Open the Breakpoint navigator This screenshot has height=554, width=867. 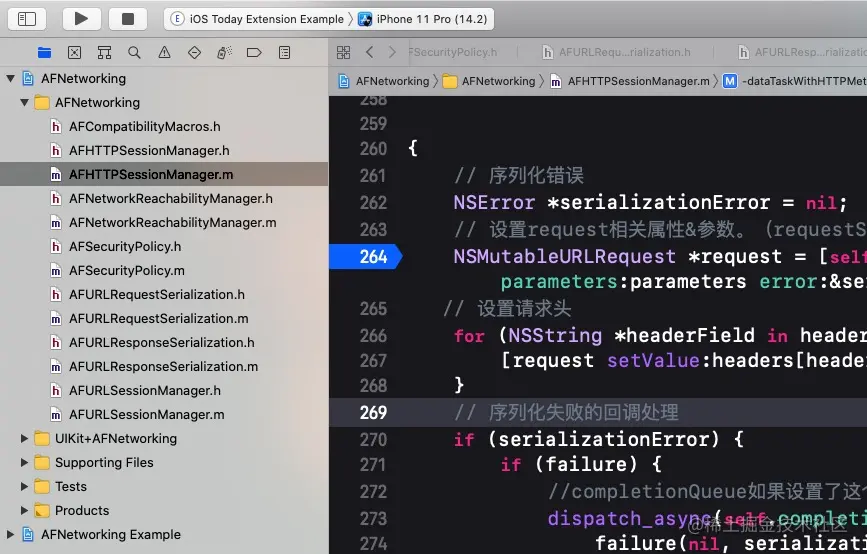click(x=254, y=53)
